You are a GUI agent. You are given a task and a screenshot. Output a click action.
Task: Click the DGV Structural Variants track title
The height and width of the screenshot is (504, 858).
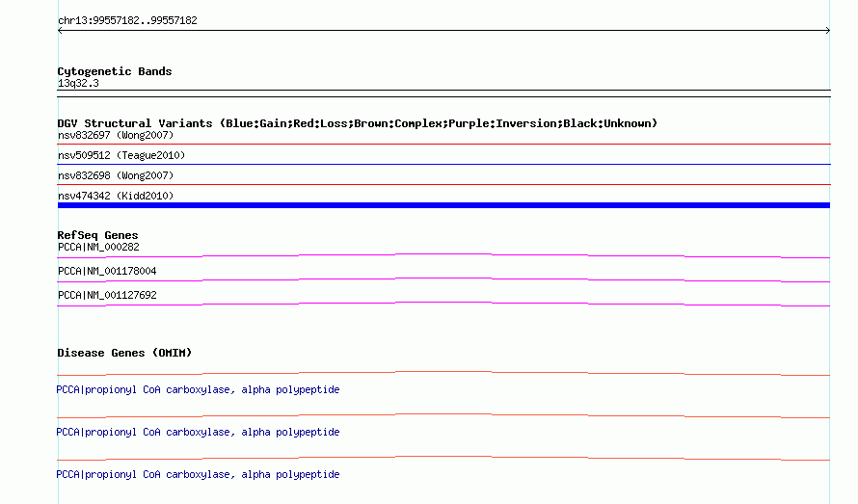coord(358,123)
